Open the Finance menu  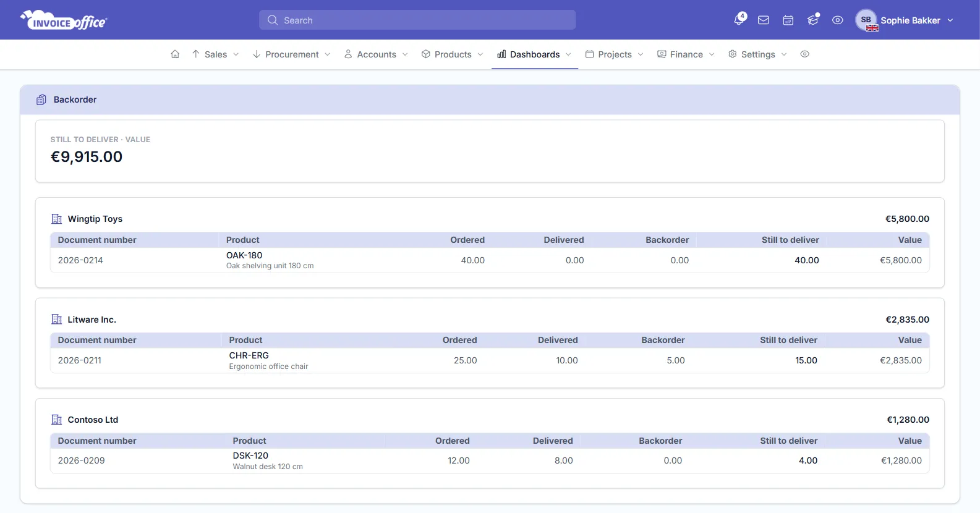pos(686,54)
